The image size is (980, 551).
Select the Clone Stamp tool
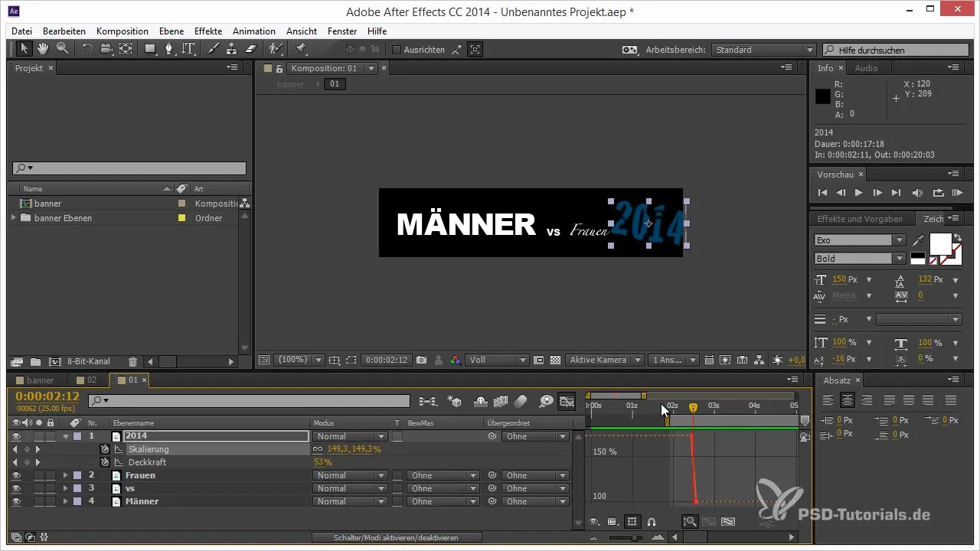pyautogui.click(x=231, y=49)
